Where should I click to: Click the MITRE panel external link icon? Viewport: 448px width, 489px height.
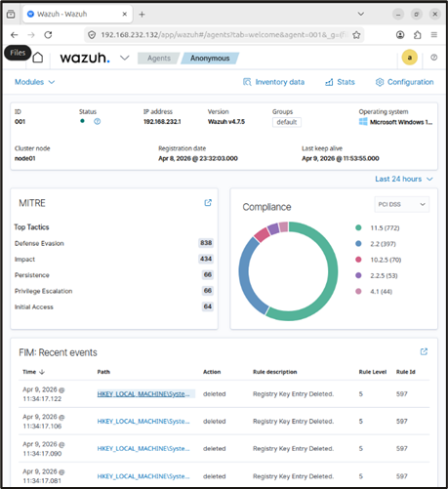click(208, 203)
